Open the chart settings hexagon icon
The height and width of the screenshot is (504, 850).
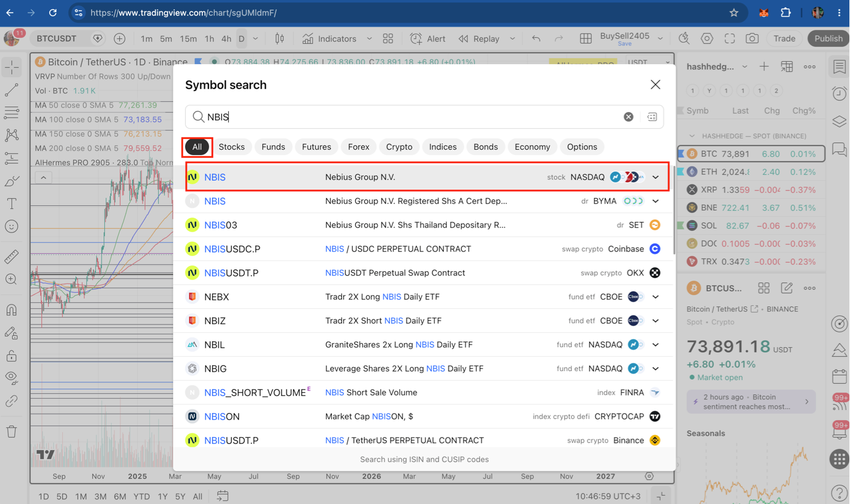(707, 39)
